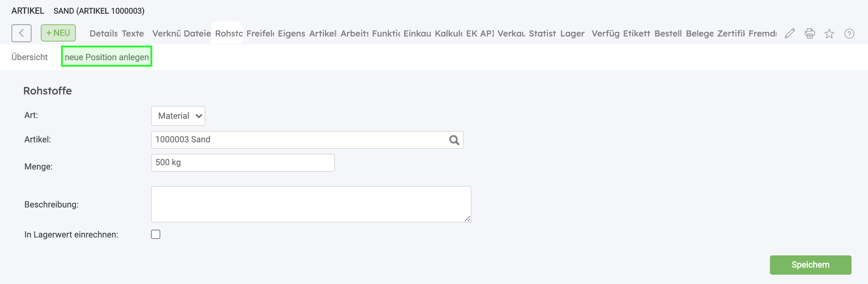Switch to the Details tab
The width and height of the screenshot is (868, 284).
103,34
